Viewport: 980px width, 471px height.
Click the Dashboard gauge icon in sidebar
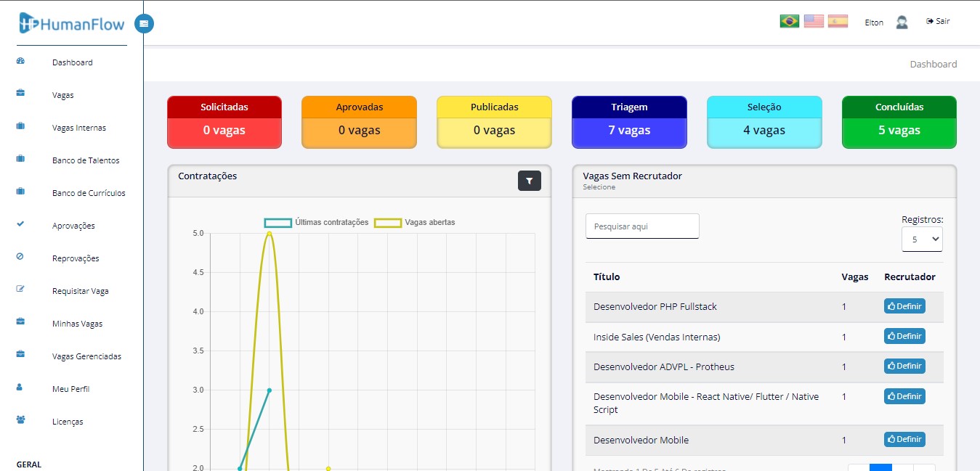coord(20,62)
